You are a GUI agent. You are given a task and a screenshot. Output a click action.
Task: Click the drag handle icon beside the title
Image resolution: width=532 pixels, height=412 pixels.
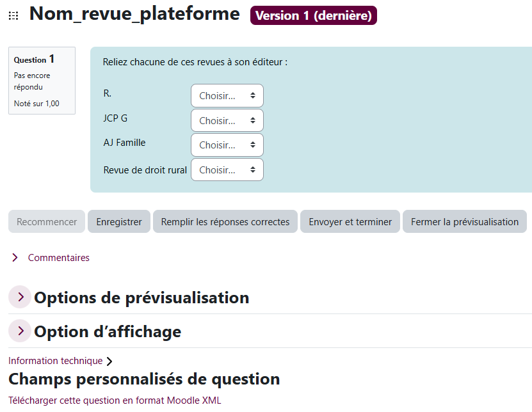click(13, 14)
